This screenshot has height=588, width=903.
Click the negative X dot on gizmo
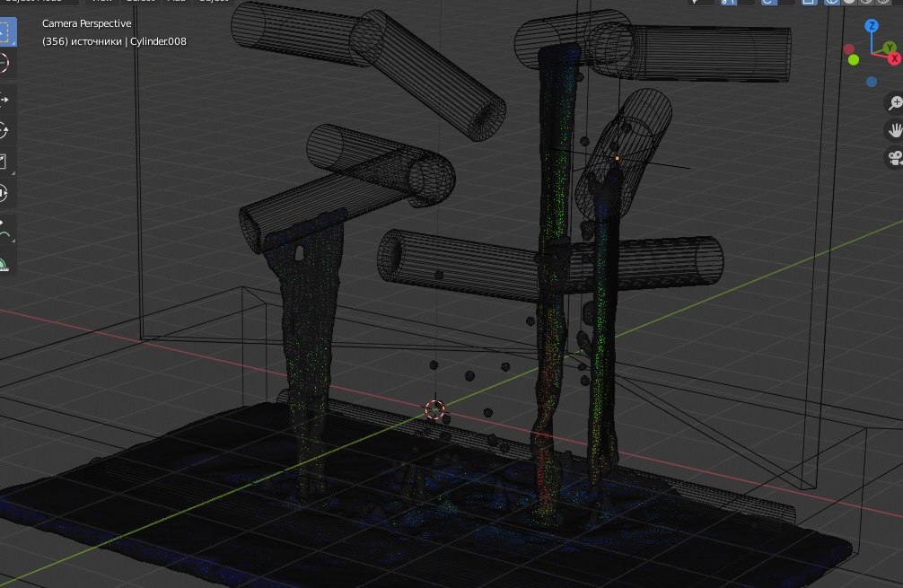pyautogui.click(x=849, y=49)
